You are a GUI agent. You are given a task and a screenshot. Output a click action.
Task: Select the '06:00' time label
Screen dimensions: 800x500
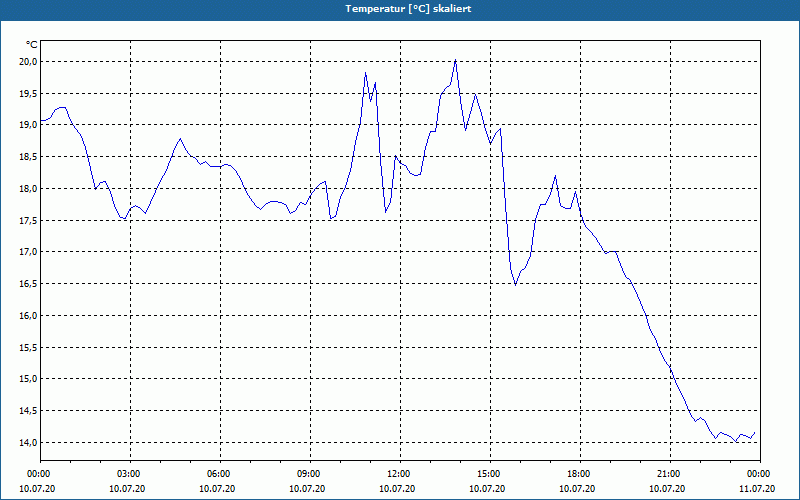click(x=220, y=474)
